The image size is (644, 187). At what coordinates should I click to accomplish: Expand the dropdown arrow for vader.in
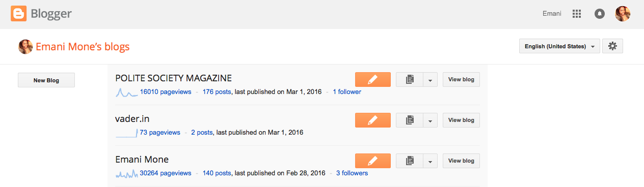click(x=431, y=120)
